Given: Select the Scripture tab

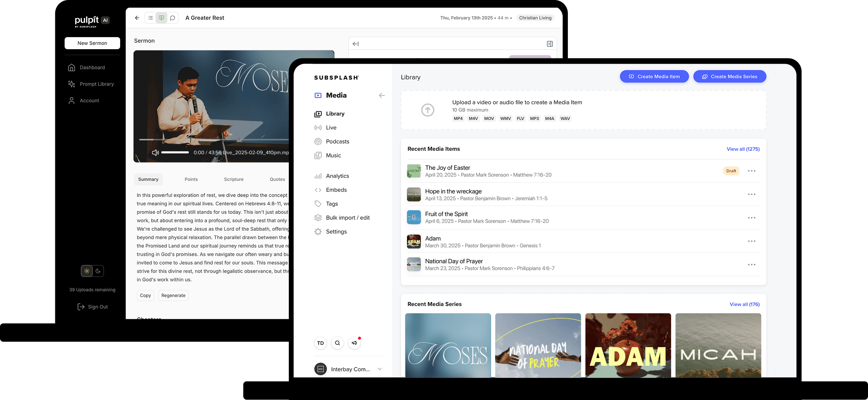Looking at the screenshot, I should [x=234, y=179].
